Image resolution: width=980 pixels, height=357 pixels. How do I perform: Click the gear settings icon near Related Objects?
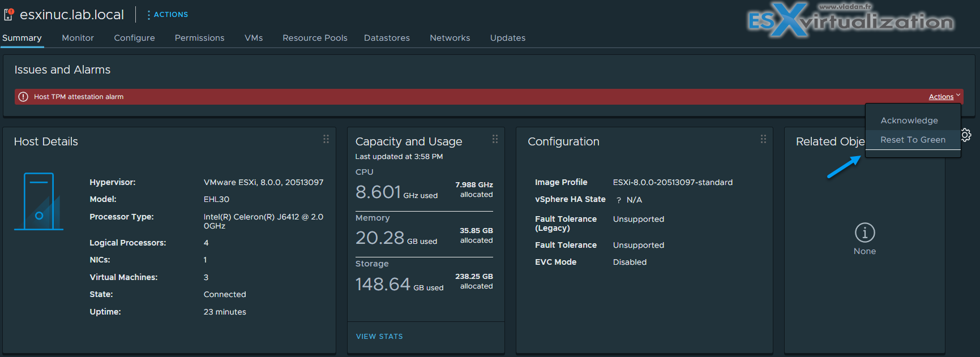click(x=966, y=135)
